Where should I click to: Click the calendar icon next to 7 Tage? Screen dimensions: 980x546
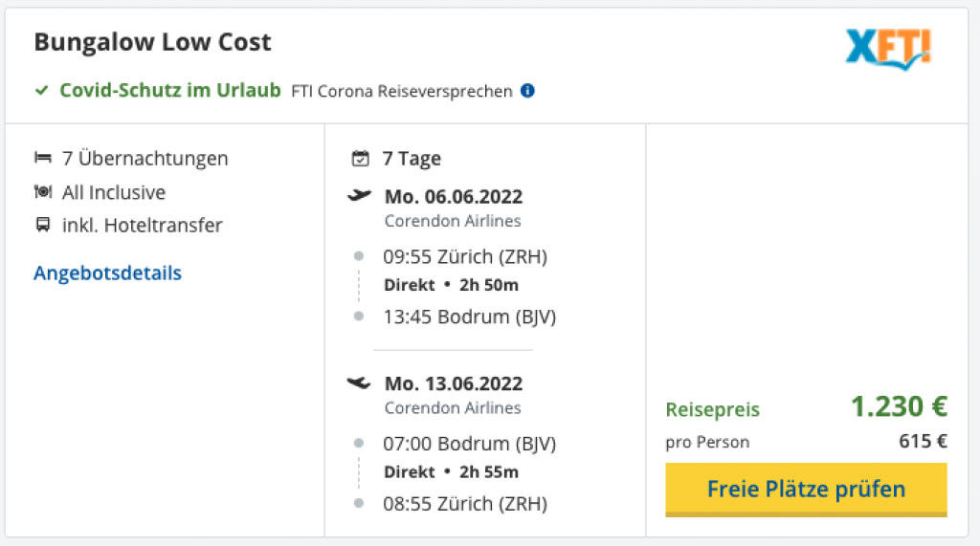[361, 159]
